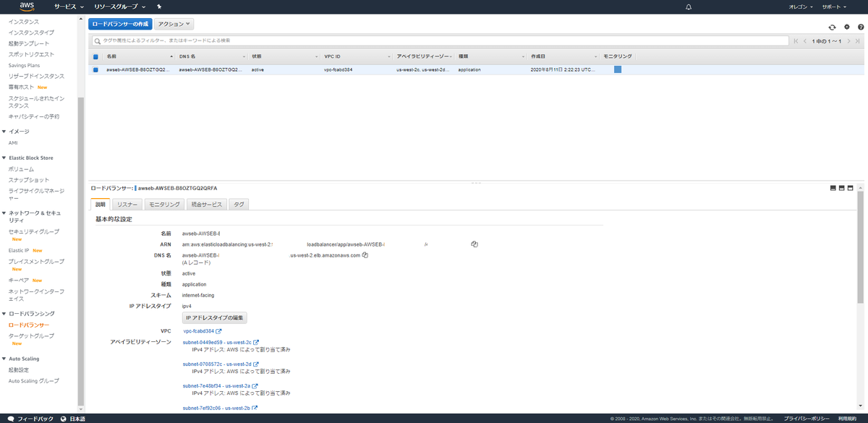The image size is (868, 423).
Task: Switch to the リスナー tab
Action: click(x=127, y=205)
